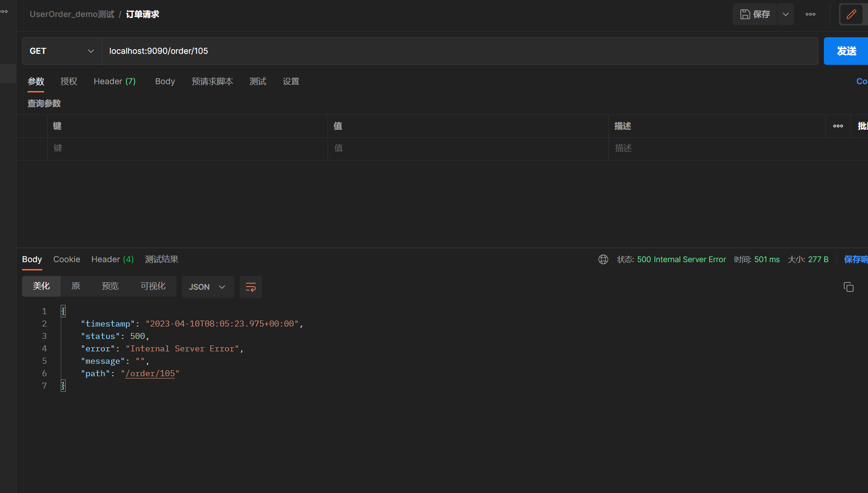This screenshot has width=868, height=493.
Task: View the 测试结果 tab
Action: tap(162, 259)
